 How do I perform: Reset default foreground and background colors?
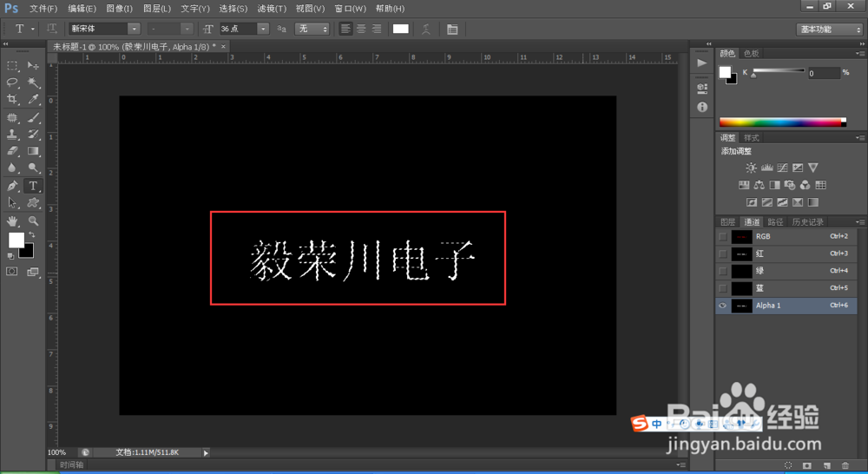coord(10,256)
